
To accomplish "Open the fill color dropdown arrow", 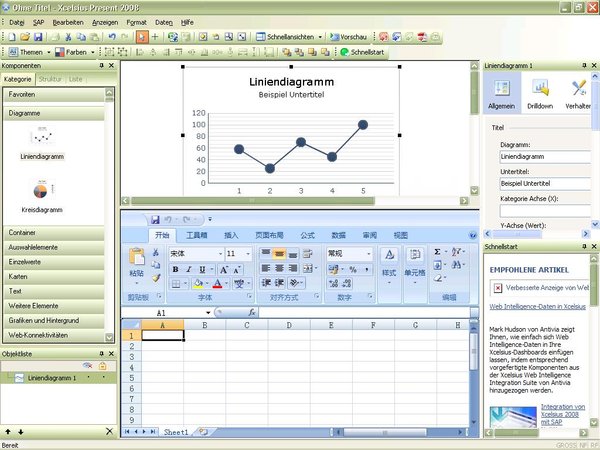I will pyautogui.click(x=207, y=284).
